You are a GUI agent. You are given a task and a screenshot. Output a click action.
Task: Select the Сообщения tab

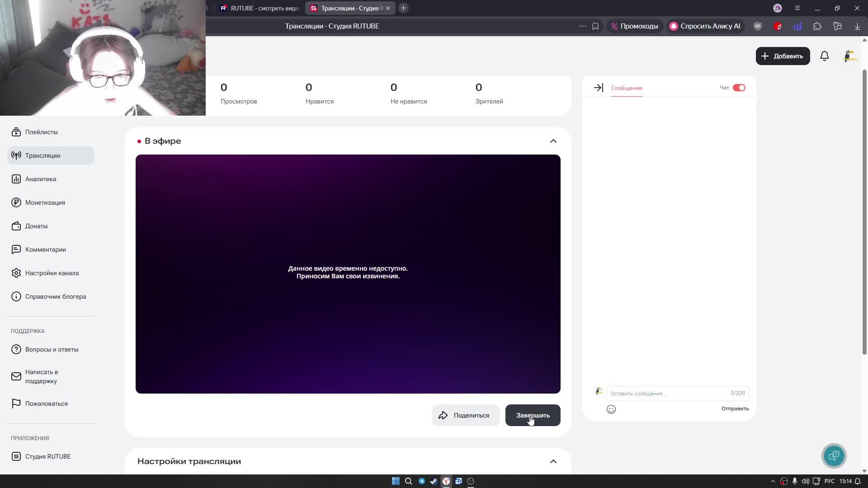(626, 88)
